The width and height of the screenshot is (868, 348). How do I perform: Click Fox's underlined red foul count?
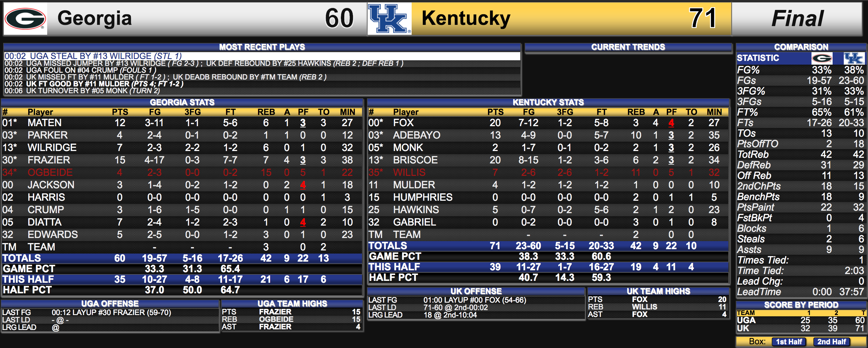coord(671,123)
